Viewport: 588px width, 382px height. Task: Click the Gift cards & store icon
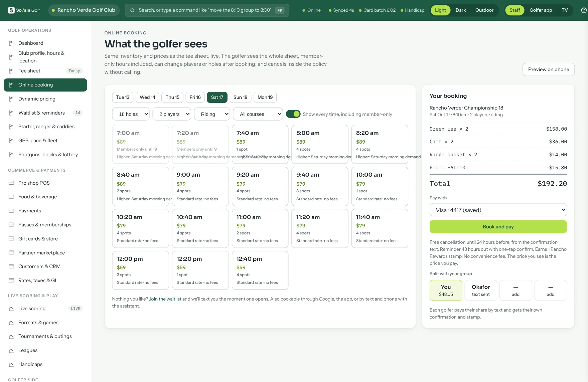11,239
